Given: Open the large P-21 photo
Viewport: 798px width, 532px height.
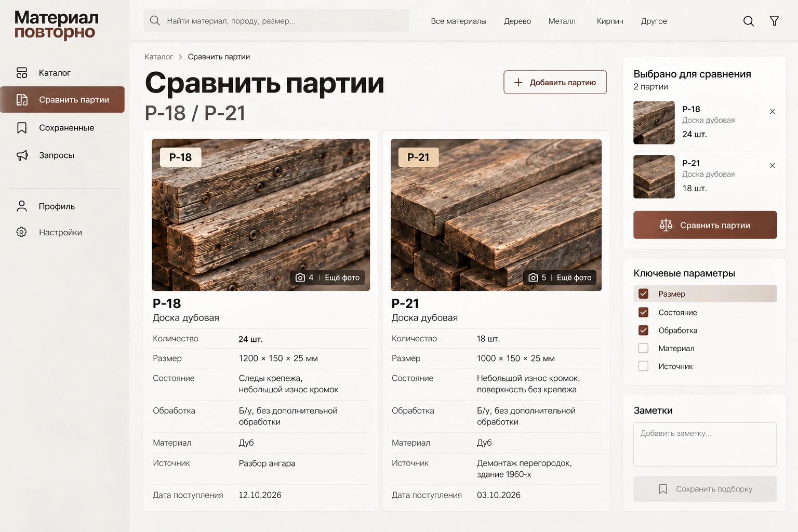Looking at the screenshot, I should (496, 215).
